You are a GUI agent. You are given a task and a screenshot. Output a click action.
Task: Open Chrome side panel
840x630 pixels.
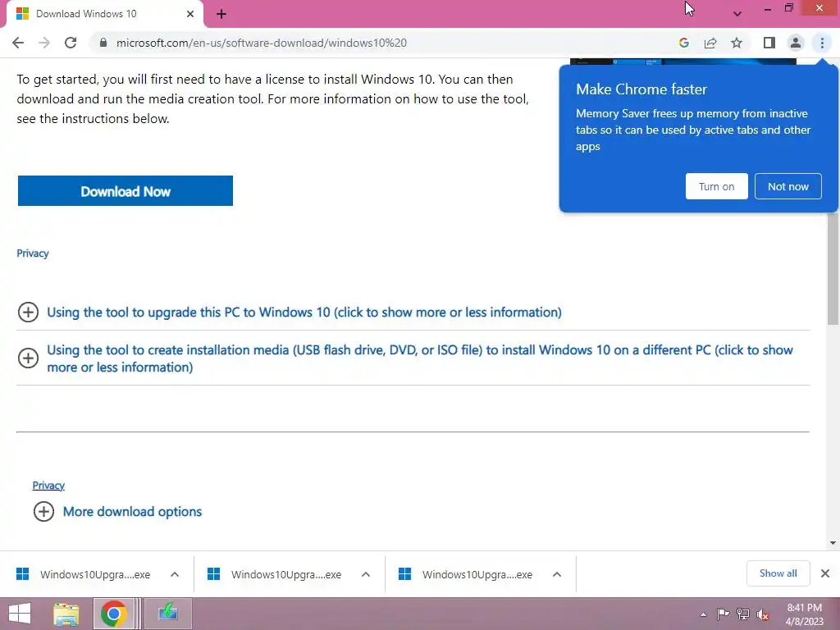click(x=769, y=43)
